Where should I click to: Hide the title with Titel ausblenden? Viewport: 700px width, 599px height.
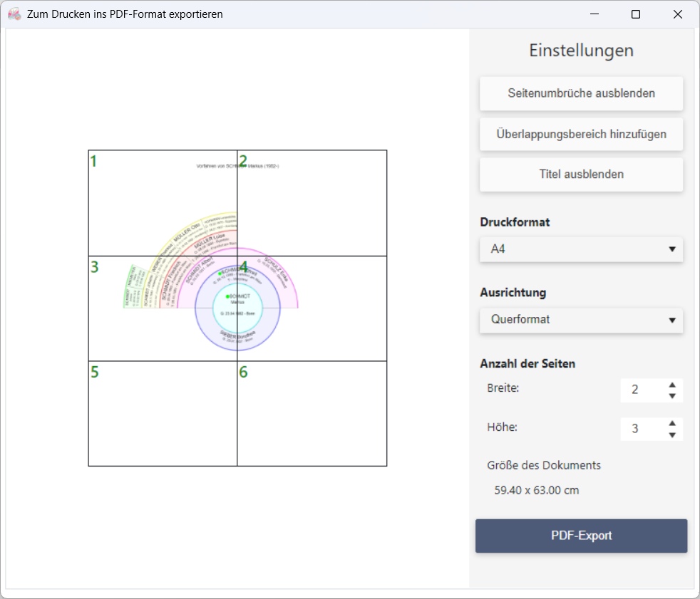(581, 175)
